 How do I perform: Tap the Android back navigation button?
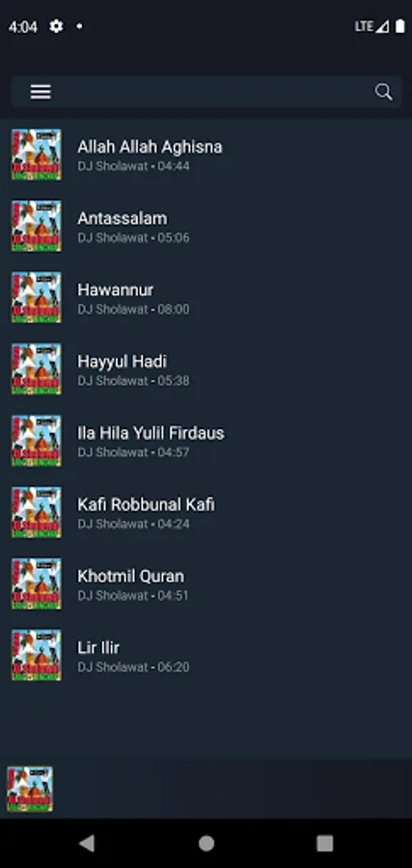pos(87,843)
